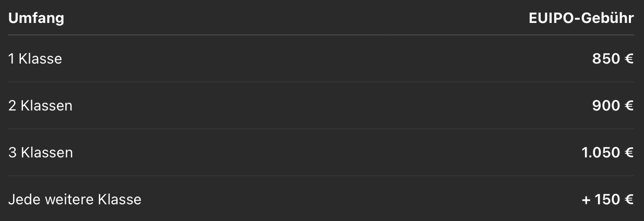Click divider between 1 Klasse and 2 Klassen
This screenshot has height=221, width=644.
point(321,82)
